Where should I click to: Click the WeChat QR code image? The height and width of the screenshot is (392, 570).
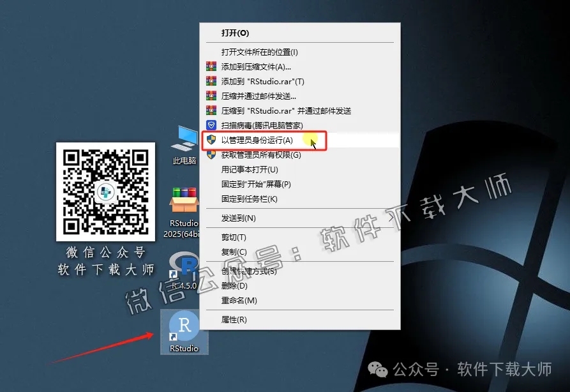pos(106,192)
